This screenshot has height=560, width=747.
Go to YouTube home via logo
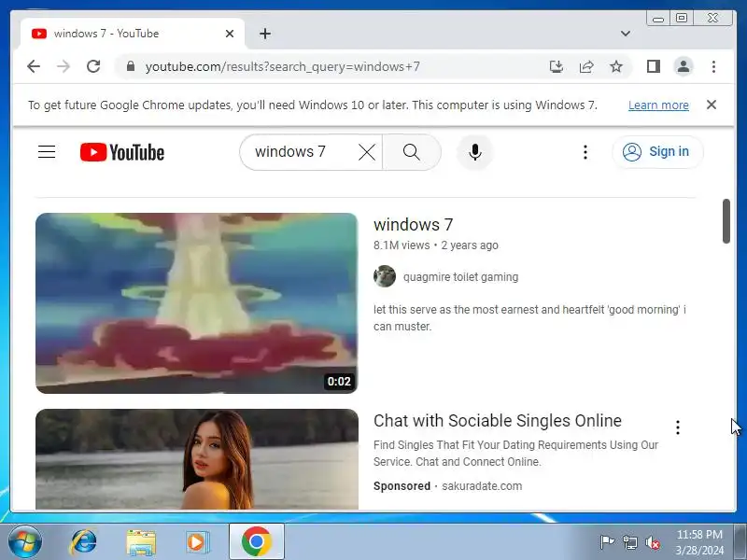coord(122,152)
